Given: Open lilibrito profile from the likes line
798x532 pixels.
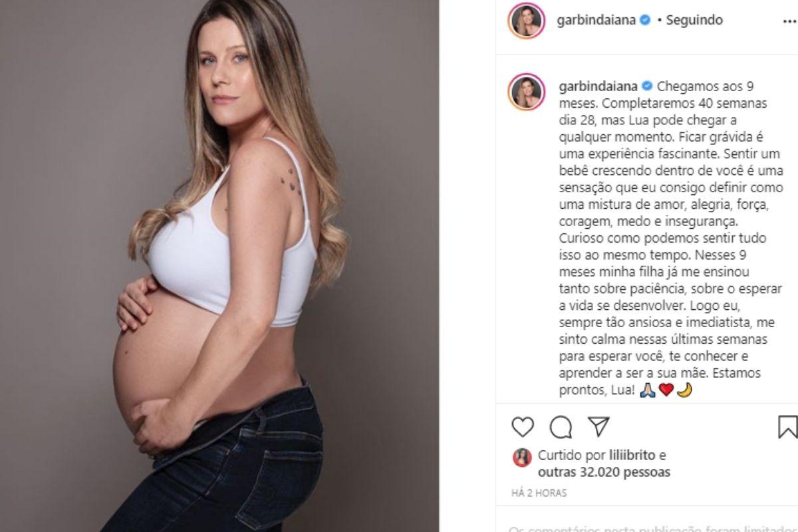Looking at the screenshot, I should pyautogui.click(x=632, y=456).
